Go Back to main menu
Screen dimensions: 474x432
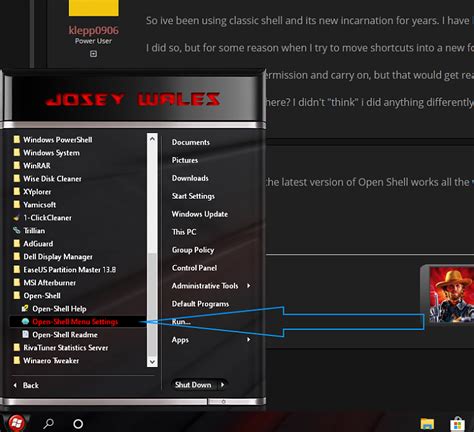26,385
